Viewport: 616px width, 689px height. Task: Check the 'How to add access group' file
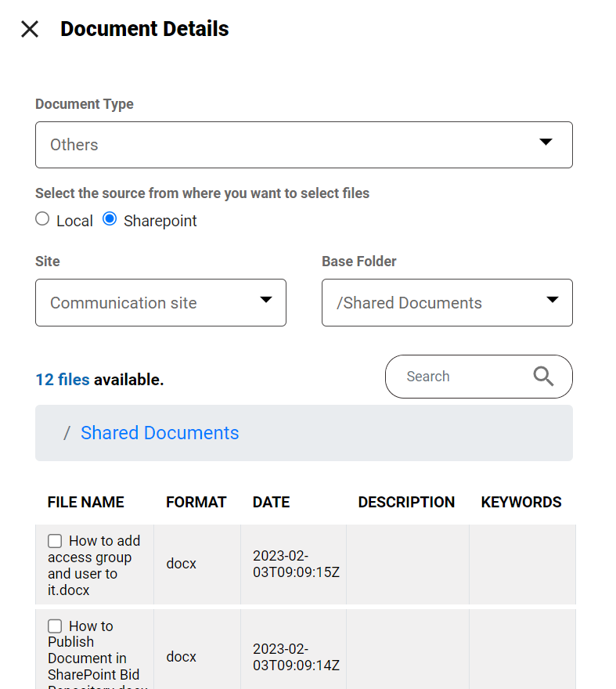[55, 541]
